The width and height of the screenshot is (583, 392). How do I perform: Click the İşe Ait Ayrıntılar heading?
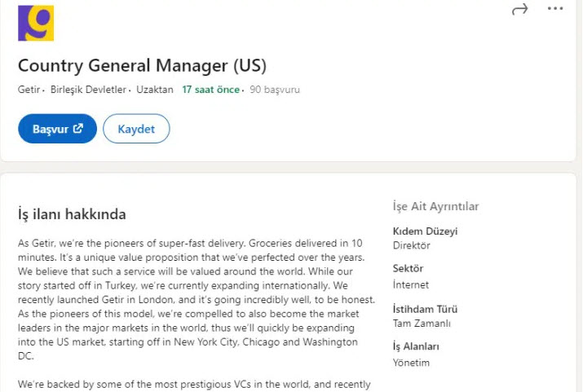tap(435, 206)
